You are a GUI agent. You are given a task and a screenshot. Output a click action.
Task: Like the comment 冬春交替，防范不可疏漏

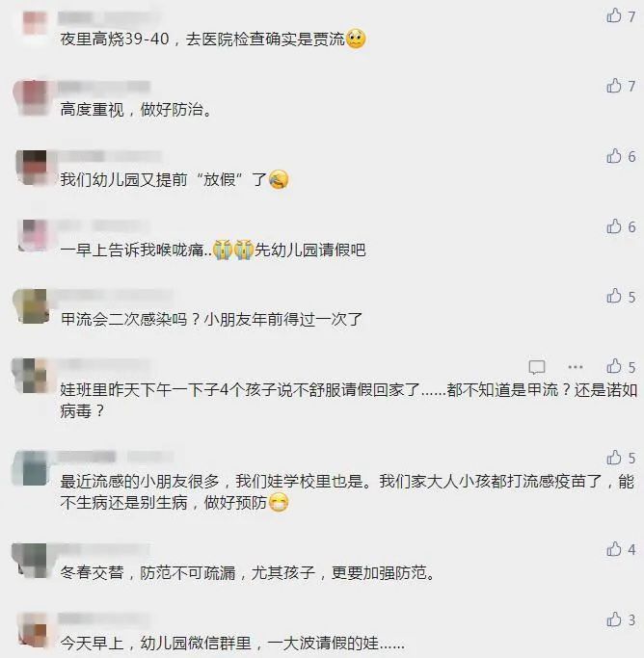pos(614,549)
